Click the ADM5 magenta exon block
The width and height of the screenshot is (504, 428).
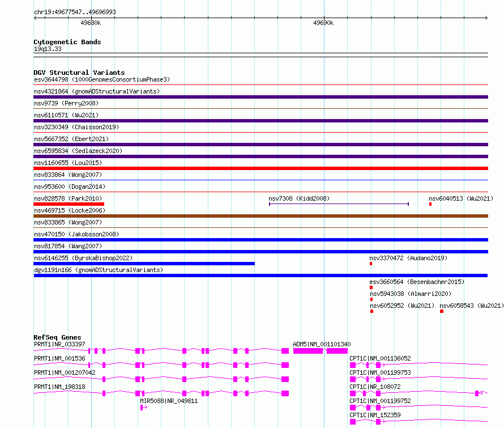(321, 351)
